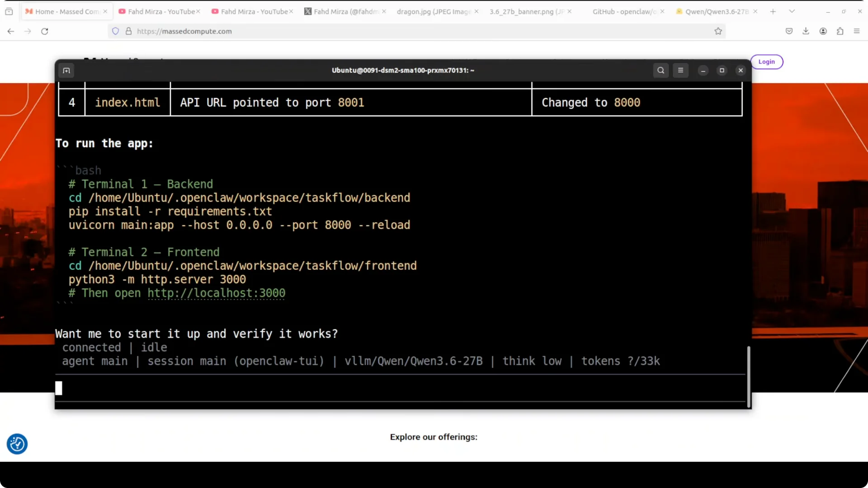Open the Firefox View icon

(9, 12)
